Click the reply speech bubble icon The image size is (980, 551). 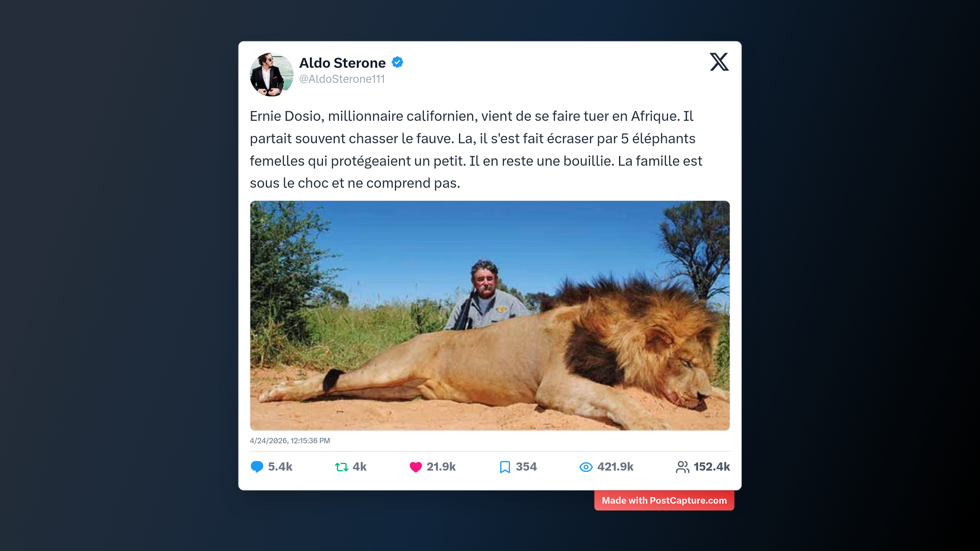[x=257, y=467]
